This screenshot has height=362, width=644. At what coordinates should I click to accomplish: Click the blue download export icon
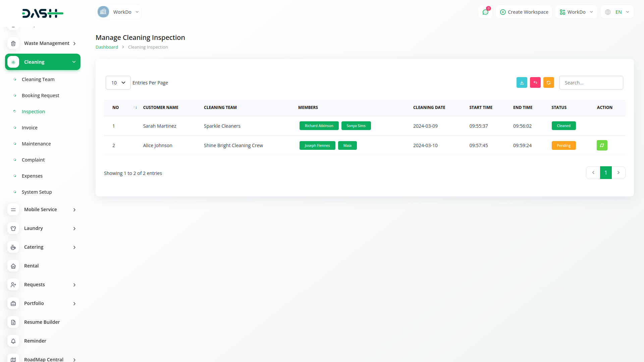tap(522, 82)
